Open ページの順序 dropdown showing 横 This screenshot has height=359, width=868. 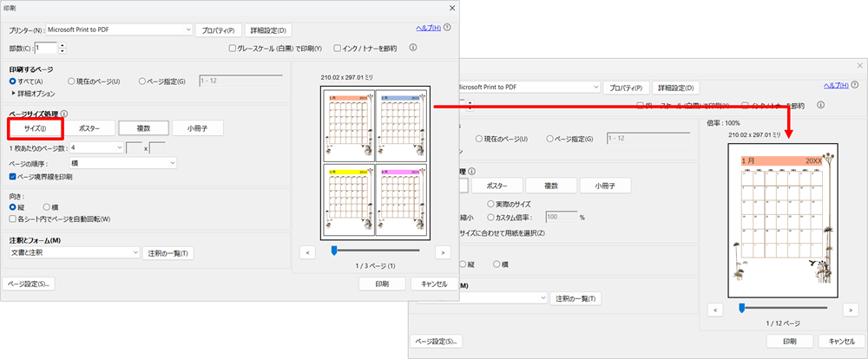coord(123,163)
